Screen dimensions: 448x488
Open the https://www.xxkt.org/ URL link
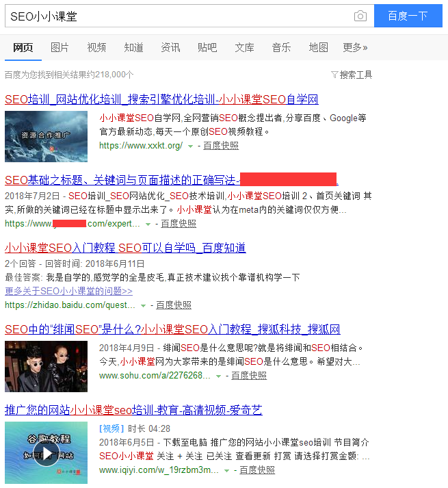click(141, 146)
